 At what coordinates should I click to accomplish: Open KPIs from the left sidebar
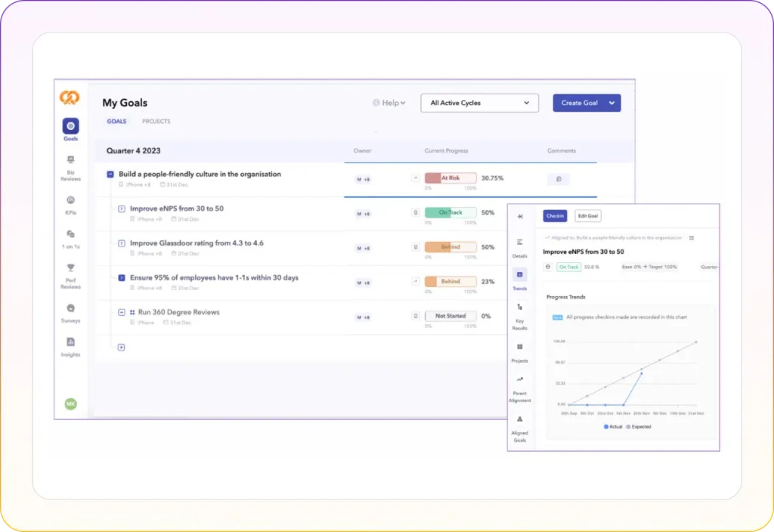tap(70, 200)
